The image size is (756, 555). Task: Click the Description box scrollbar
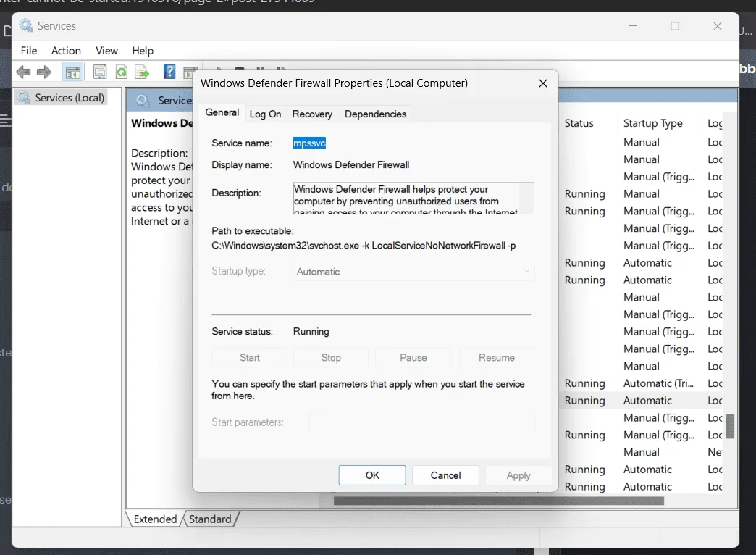coord(526,198)
